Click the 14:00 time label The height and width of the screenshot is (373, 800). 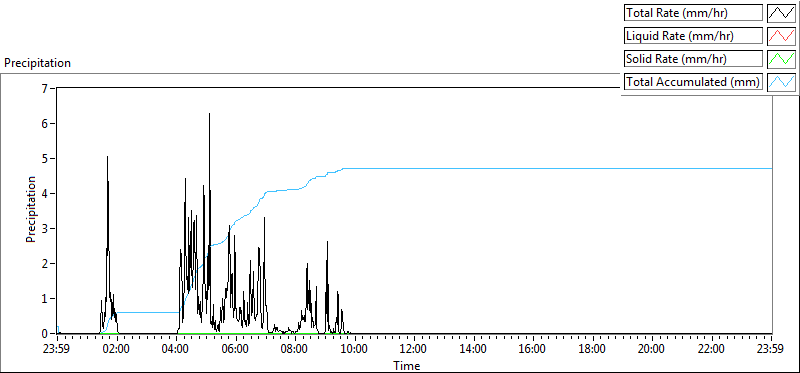[474, 350]
